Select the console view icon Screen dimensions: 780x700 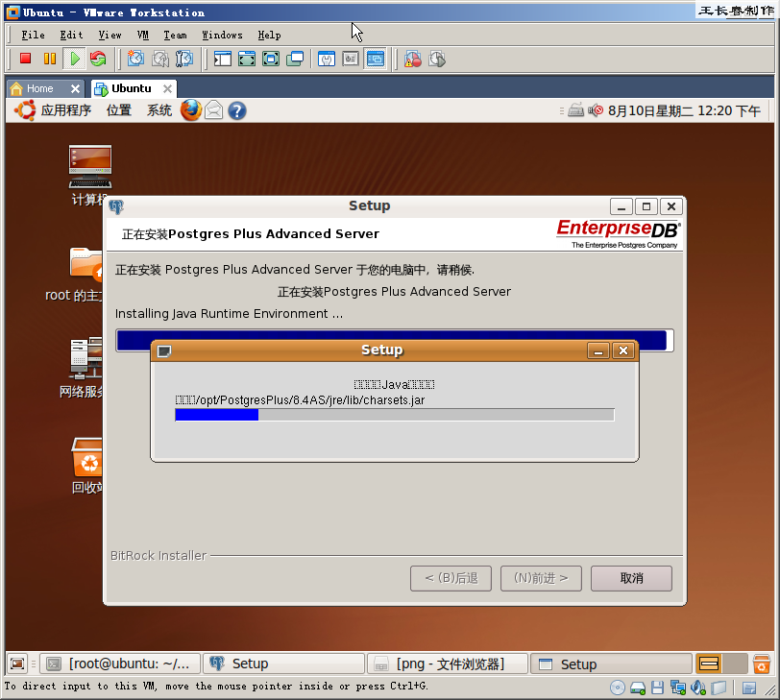(x=375, y=59)
